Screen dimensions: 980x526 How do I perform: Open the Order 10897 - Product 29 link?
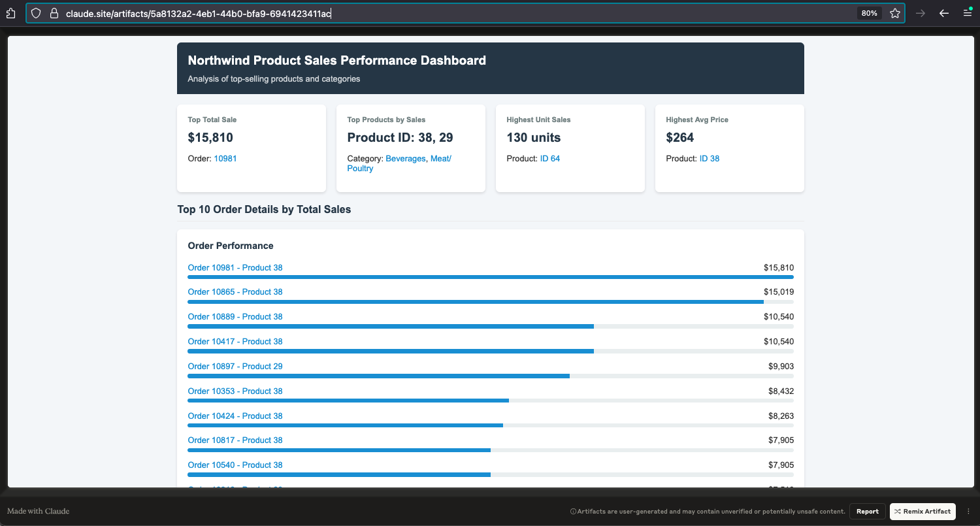tap(235, 367)
